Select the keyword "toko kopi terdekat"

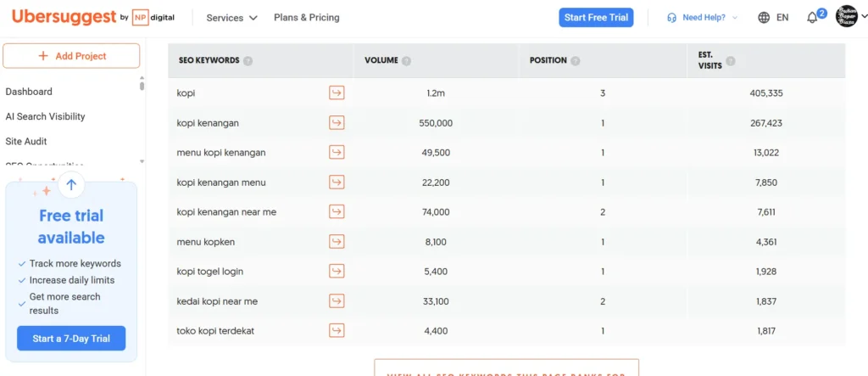pos(215,331)
